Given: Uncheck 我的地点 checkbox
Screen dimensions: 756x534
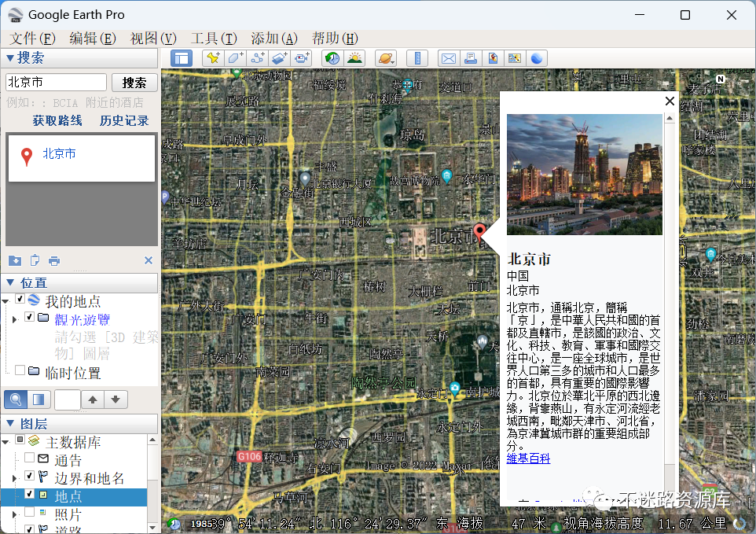Looking at the screenshot, I should point(20,299).
